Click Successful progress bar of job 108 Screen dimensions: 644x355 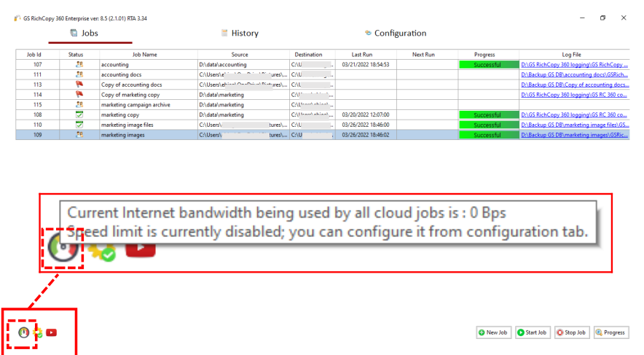489,114
